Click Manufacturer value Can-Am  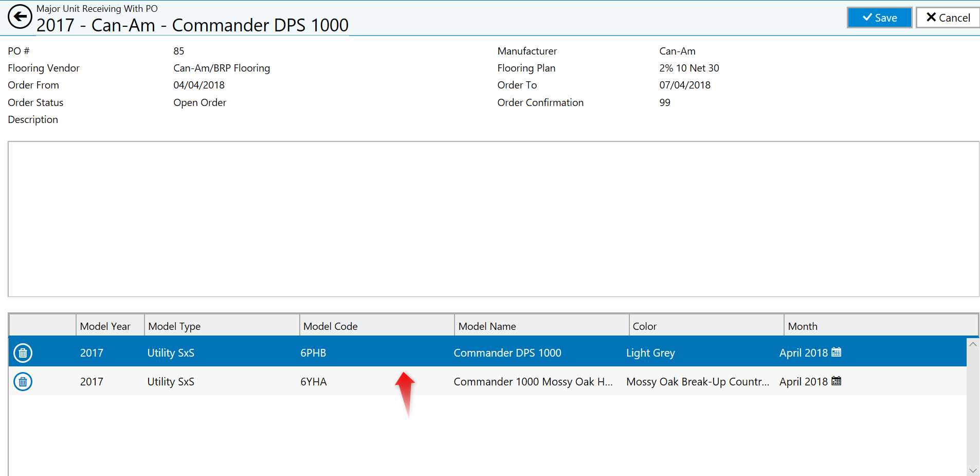pos(677,51)
